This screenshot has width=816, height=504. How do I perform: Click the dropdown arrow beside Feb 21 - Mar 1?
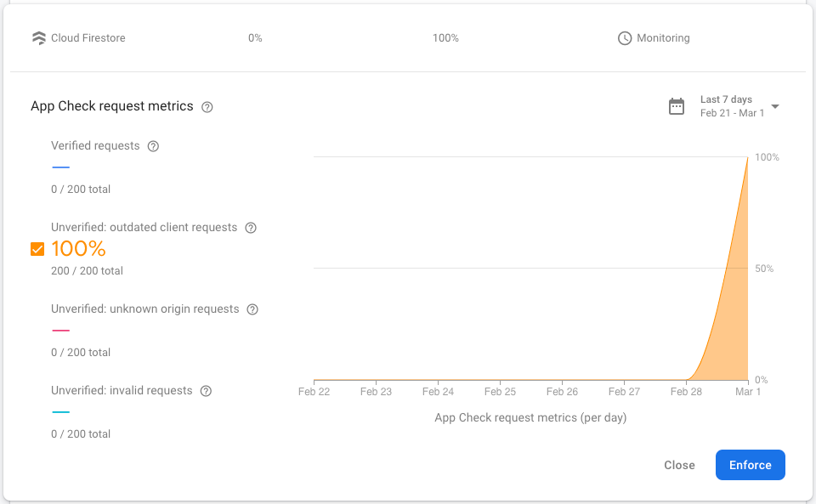[x=774, y=106]
